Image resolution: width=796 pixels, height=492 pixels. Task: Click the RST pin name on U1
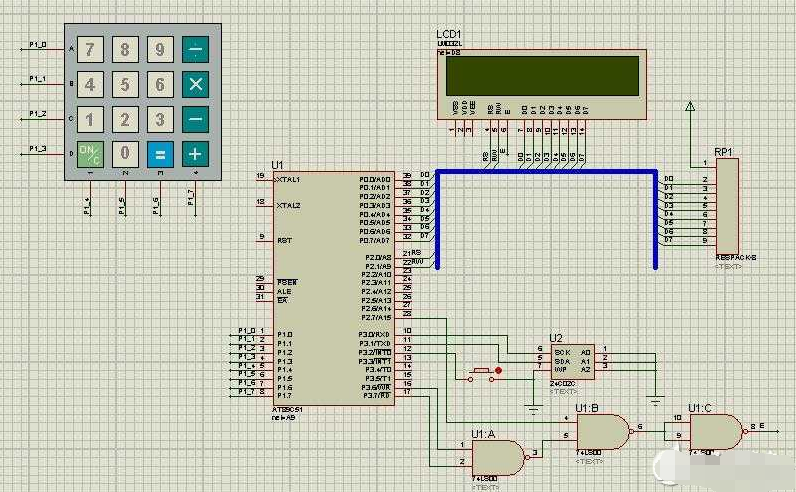point(284,240)
